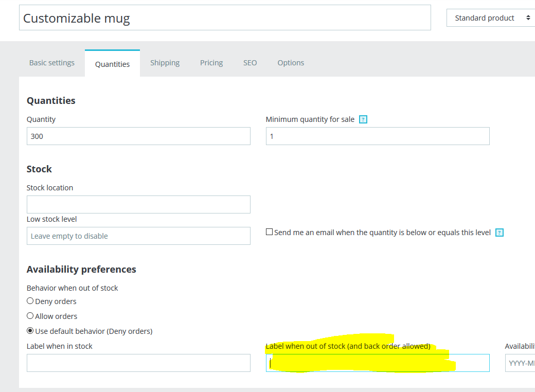Viewport: 535px width, 392px height.
Task: Click the product name field Customizable mug
Action: (x=225, y=18)
